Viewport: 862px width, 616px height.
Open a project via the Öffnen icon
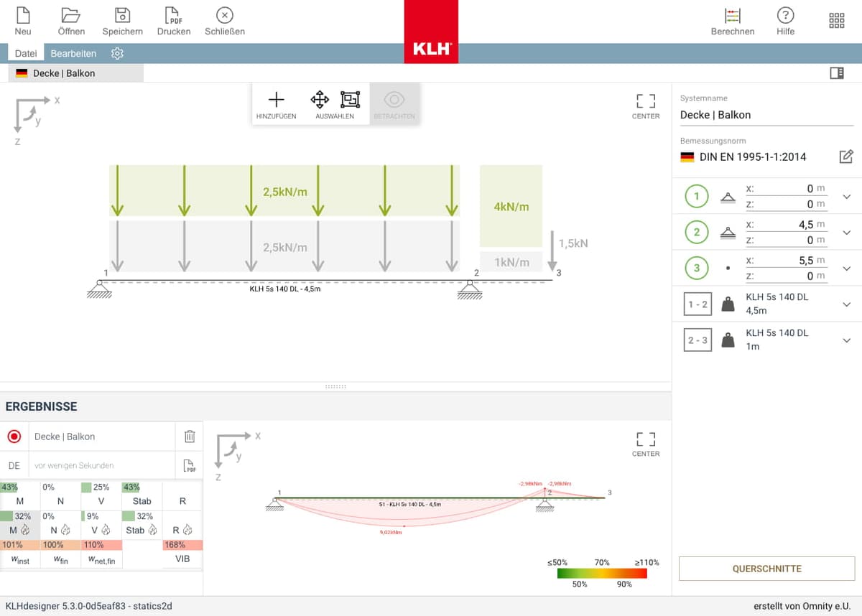click(x=71, y=19)
